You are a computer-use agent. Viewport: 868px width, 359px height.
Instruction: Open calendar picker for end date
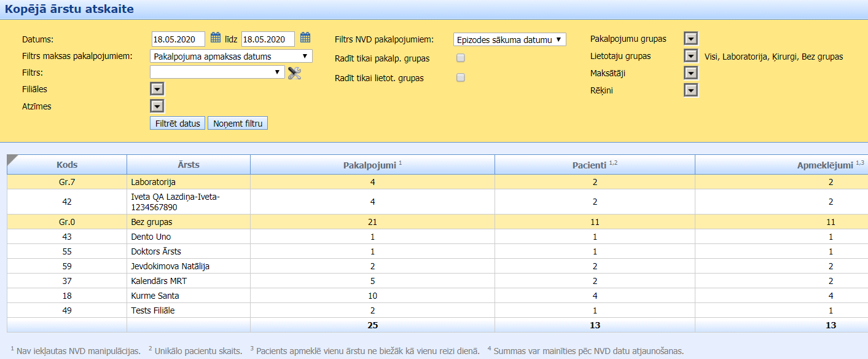305,38
